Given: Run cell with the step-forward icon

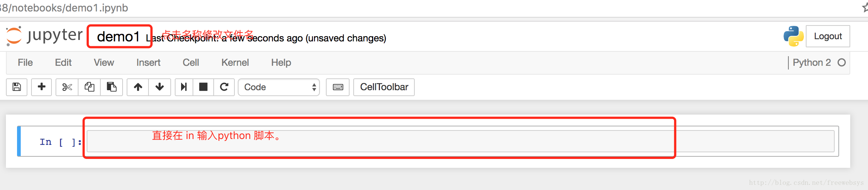Looking at the screenshot, I should point(184,87).
